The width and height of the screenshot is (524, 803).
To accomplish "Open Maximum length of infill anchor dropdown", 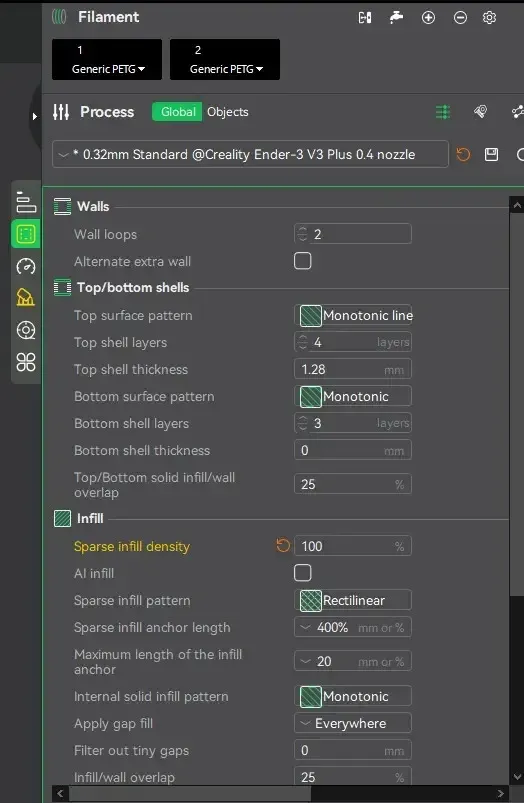I will pos(353,661).
